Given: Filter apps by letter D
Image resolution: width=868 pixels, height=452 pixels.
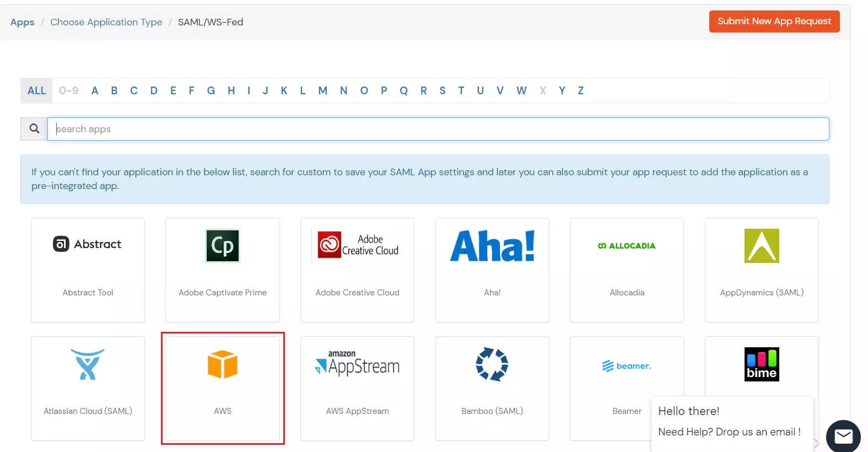Looking at the screenshot, I should [x=154, y=90].
